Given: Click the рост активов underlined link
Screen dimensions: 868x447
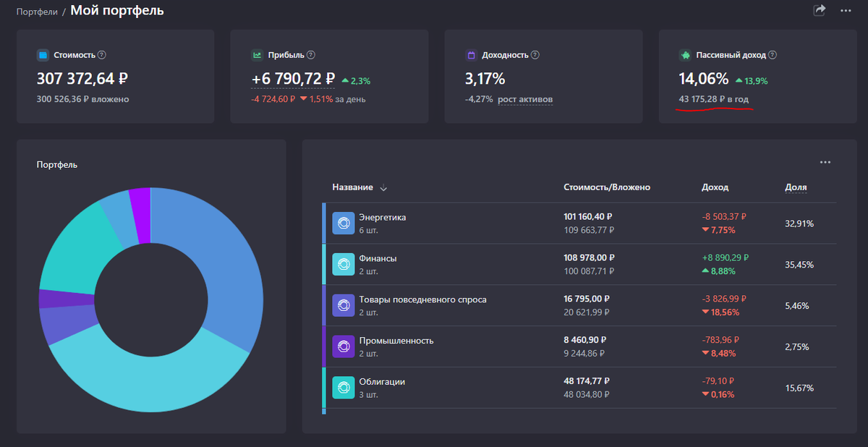Looking at the screenshot, I should pos(525,99).
